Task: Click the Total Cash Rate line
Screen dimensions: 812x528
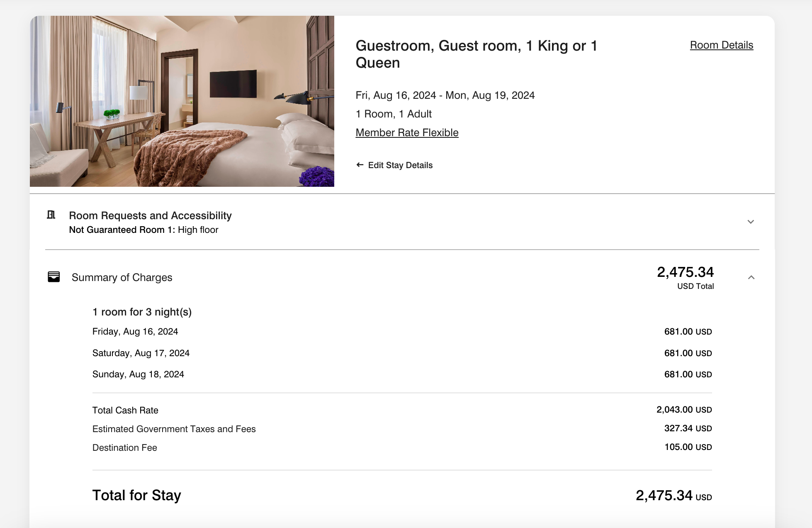Action: point(402,410)
